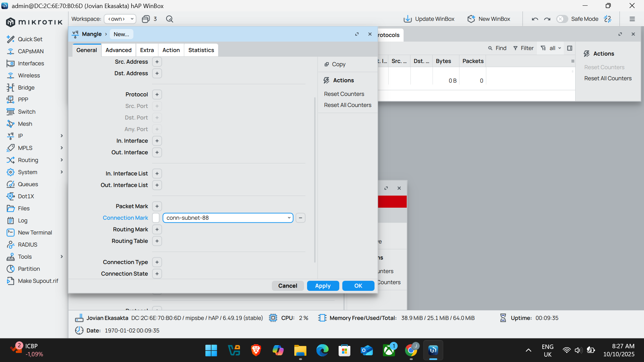The height and width of the screenshot is (362, 644).
Task: Open the PPP section
Action: point(23,100)
